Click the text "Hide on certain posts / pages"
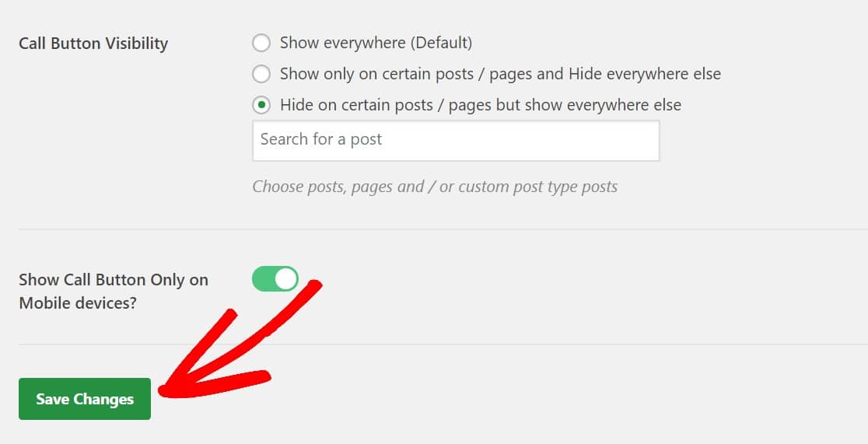This screenshot has height=444, width=868. 387,105
